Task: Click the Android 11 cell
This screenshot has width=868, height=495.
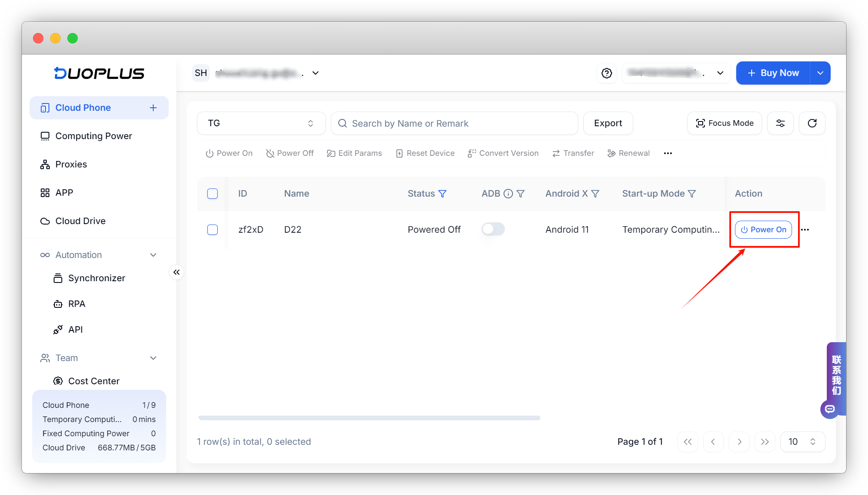Action: point(567,230)
